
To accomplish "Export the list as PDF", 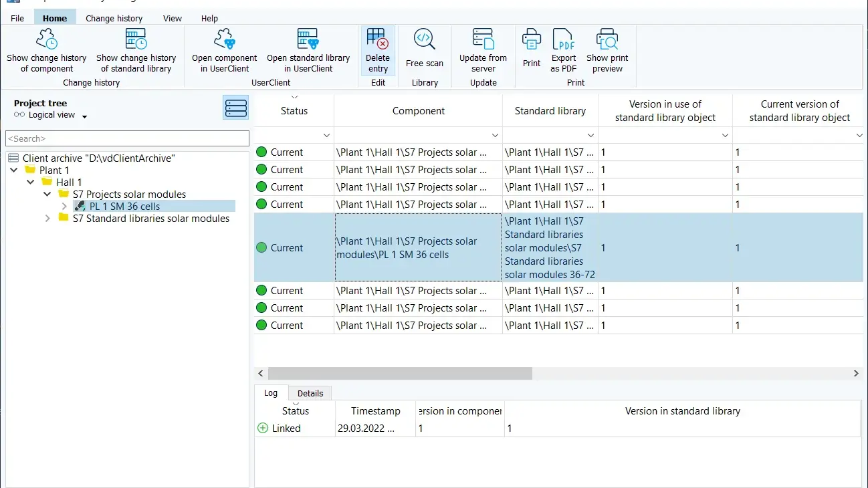I will (x=564, y=51).
